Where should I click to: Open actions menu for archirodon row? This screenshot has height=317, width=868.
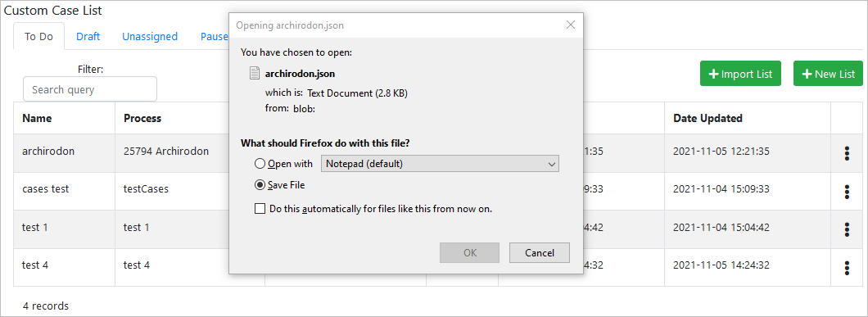847,153
